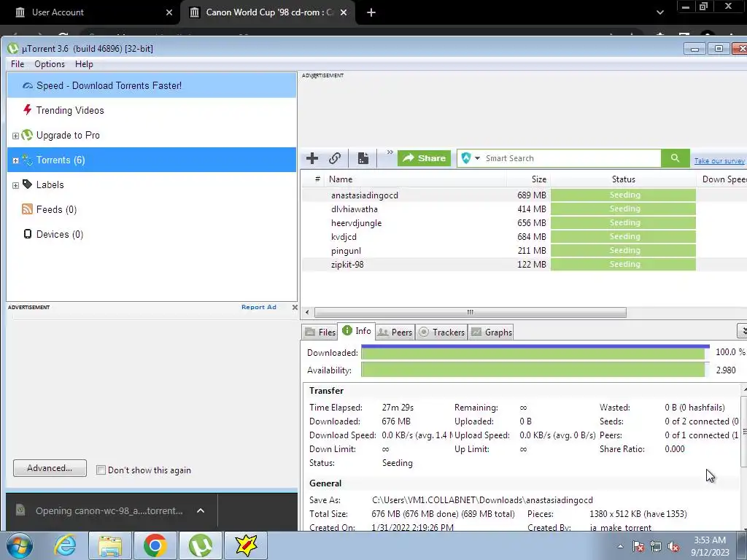This screenshot has height=560, width=747.
Task: Open Windows Explorer folder from taskbar
Action: [x=110, y=545]
